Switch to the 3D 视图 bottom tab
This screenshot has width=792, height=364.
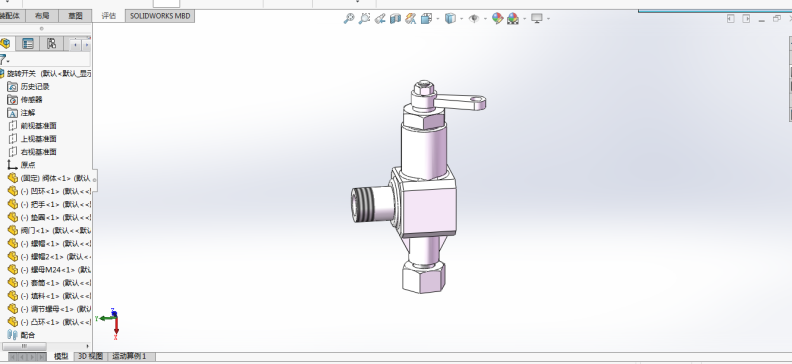coord(91,356)
